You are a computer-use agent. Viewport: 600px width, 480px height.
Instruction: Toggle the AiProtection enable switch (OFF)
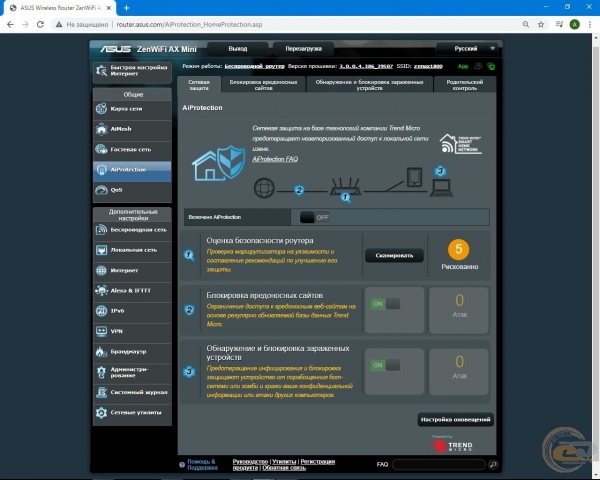tap(315, 217)
